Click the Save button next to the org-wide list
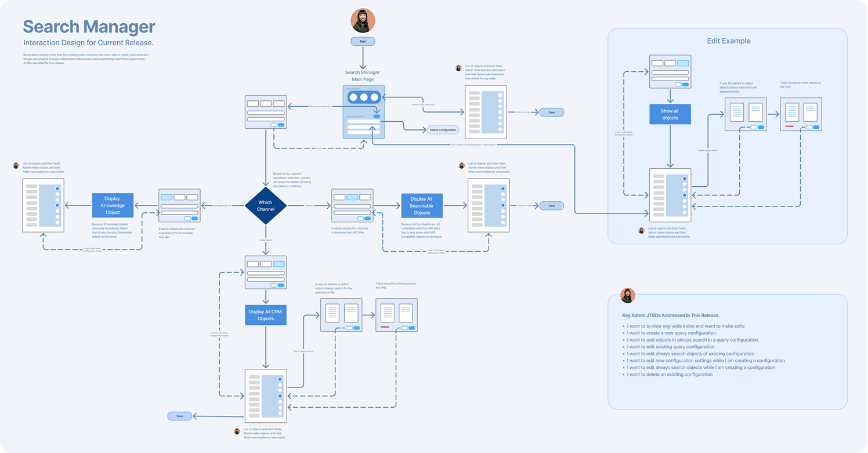 [x=551, y=113]
